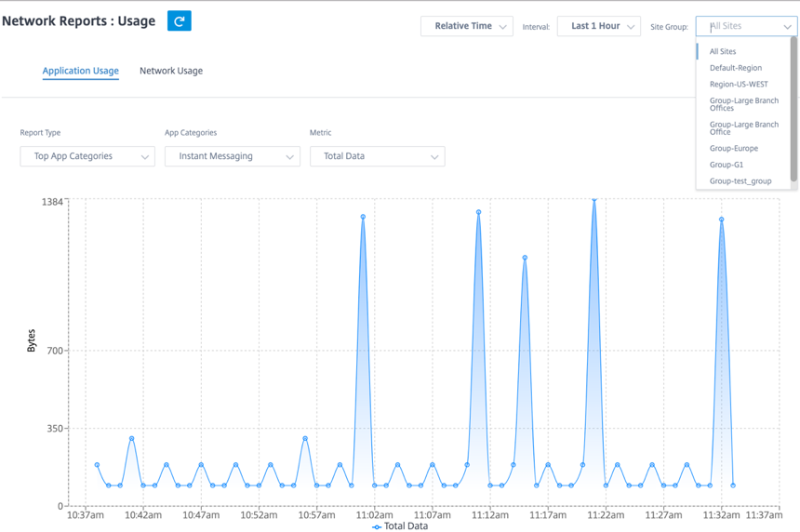Click the Site Group input field
Screen dimensions: 800x532
click(739, 26)
